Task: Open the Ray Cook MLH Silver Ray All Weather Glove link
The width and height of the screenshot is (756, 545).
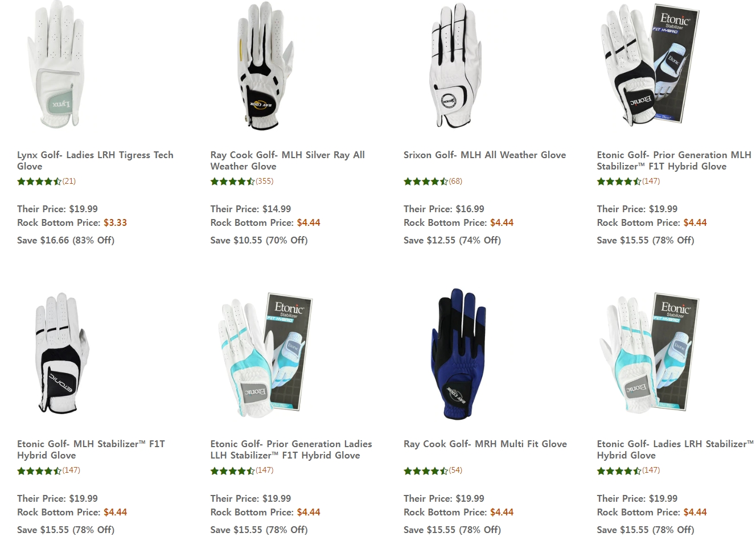Action: [287, 160]
